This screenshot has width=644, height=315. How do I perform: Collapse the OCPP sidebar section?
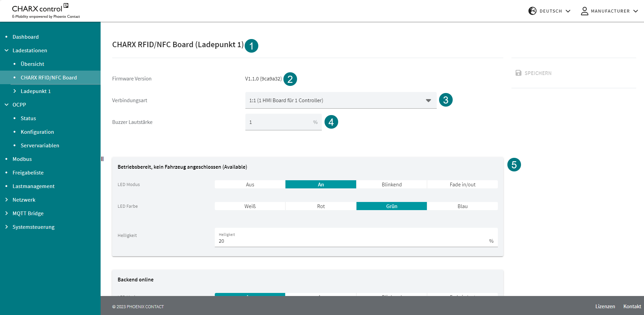[x=6, y=105]
